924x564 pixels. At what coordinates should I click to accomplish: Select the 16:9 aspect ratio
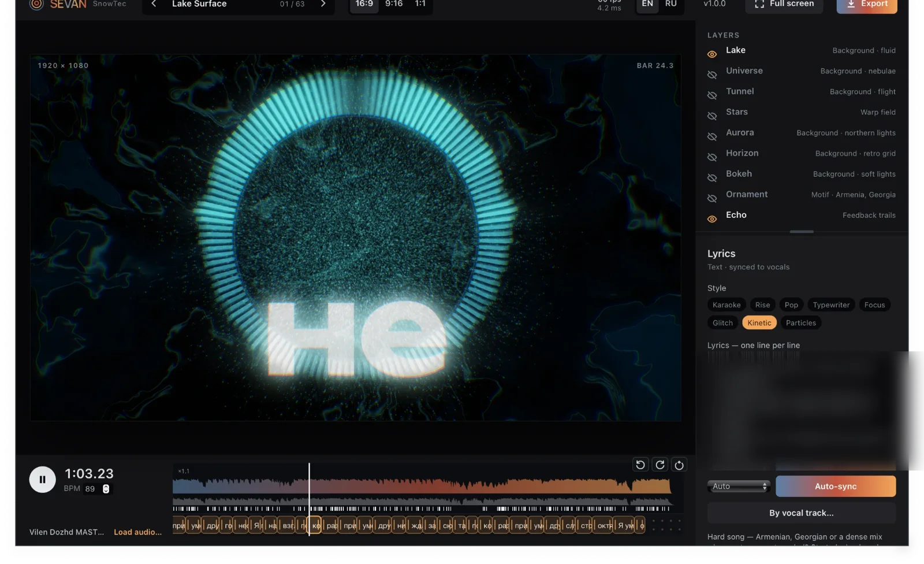(364, 4)
